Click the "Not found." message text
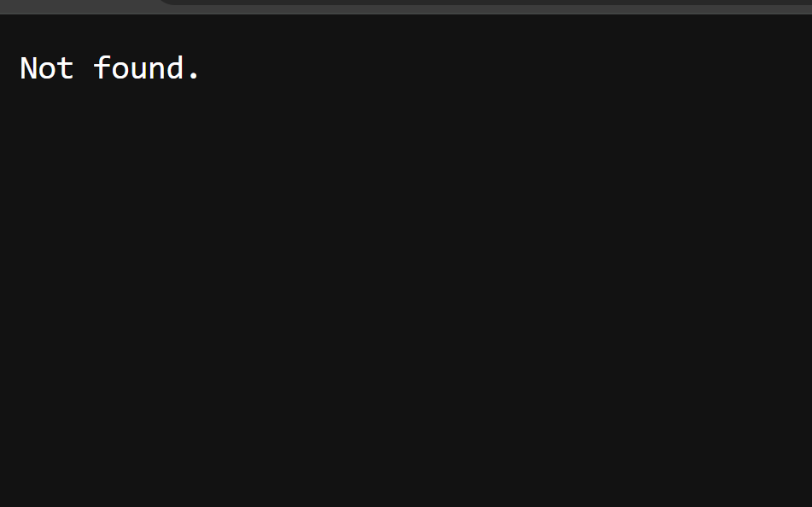Screen dimensions: 812x507 (109, 67)
